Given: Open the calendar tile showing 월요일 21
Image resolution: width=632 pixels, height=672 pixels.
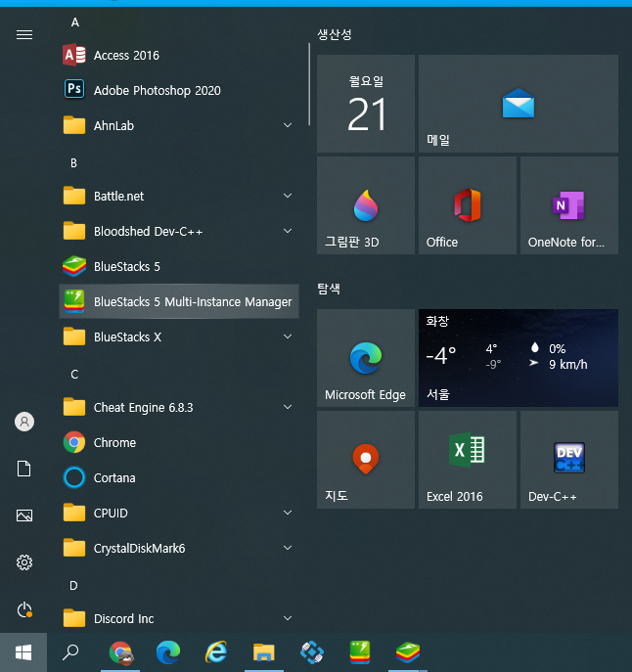Looking at the screenshot, I should click(366, 104).
